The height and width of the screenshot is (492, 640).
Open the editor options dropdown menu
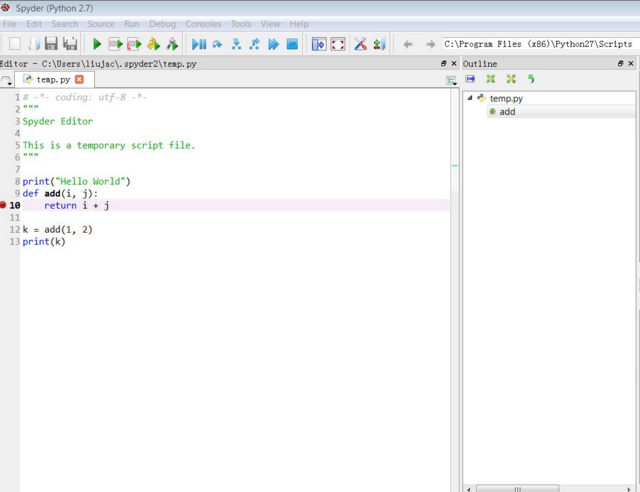(x=451, y=80)
